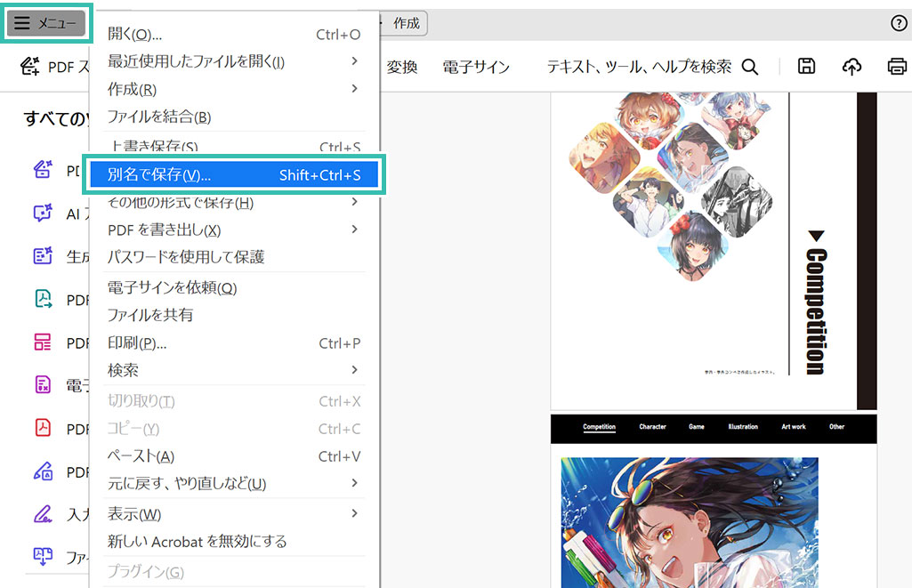Expand the 表示 submenu arrow
The image size is (912, 588).
pyautogui.click(x=354, y=513)
